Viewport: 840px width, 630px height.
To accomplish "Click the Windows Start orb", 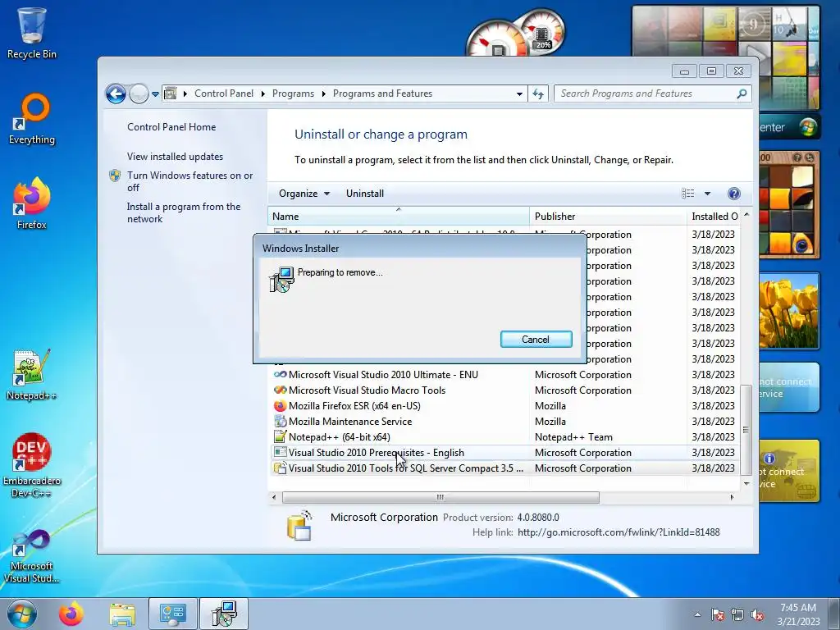I will [x=22, y=614].
